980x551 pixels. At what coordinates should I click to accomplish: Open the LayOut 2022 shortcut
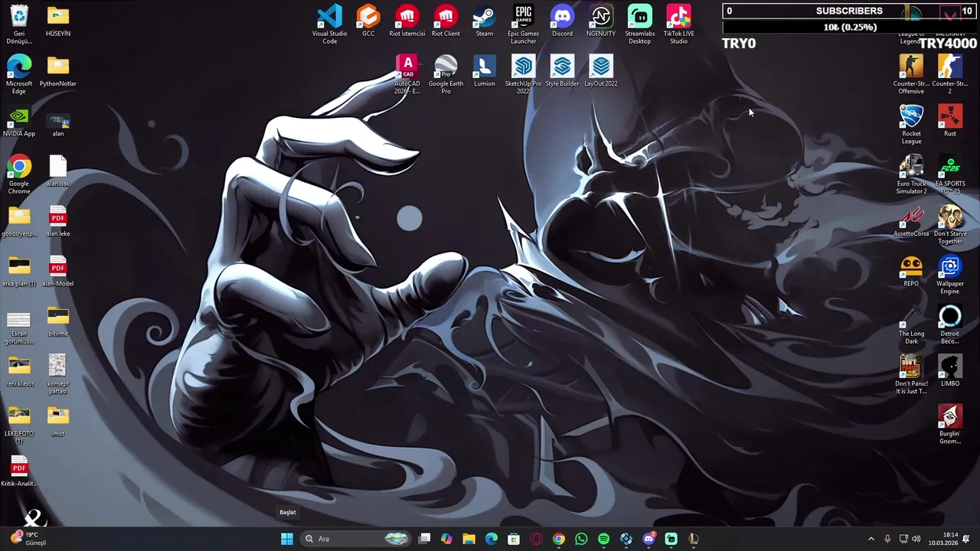tap(601, 71)
